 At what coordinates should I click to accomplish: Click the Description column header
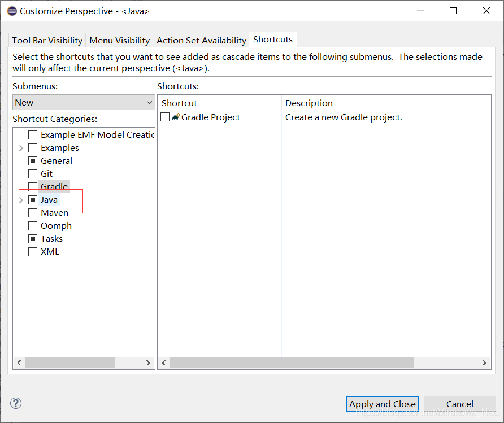point(386,103)
